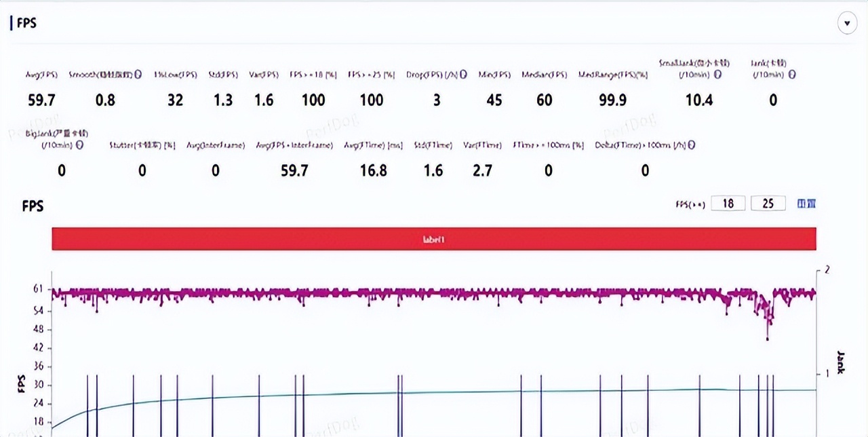Click the SmallJank value 10.4
The image size is (868, 437).
699,100
